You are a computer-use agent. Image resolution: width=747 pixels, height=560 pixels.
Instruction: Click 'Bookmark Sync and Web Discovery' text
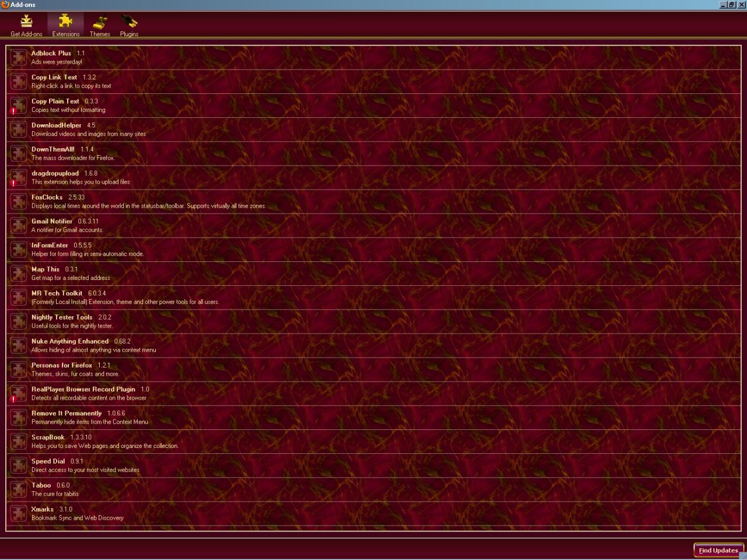[x=78, y=517]
